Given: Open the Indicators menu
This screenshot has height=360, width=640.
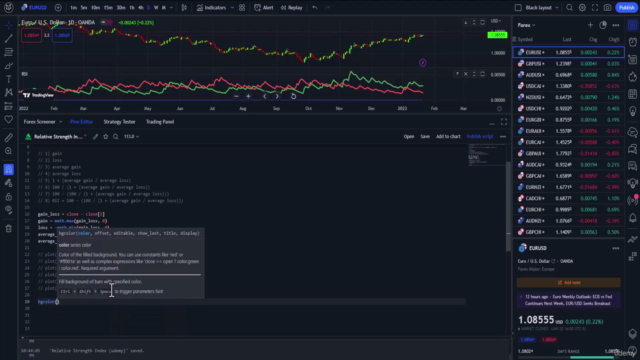Looking at the screenshot, I should click(x=211, y=7).
